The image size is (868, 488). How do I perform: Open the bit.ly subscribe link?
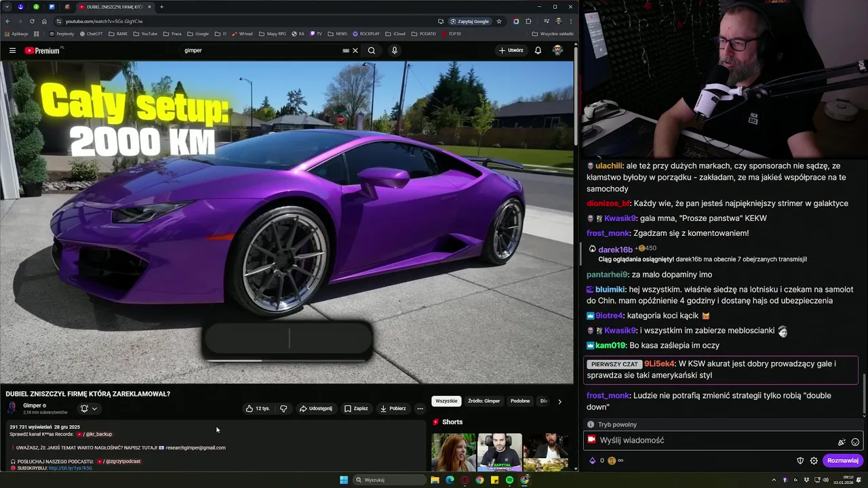pyautogui.click(x=71, y=468)
